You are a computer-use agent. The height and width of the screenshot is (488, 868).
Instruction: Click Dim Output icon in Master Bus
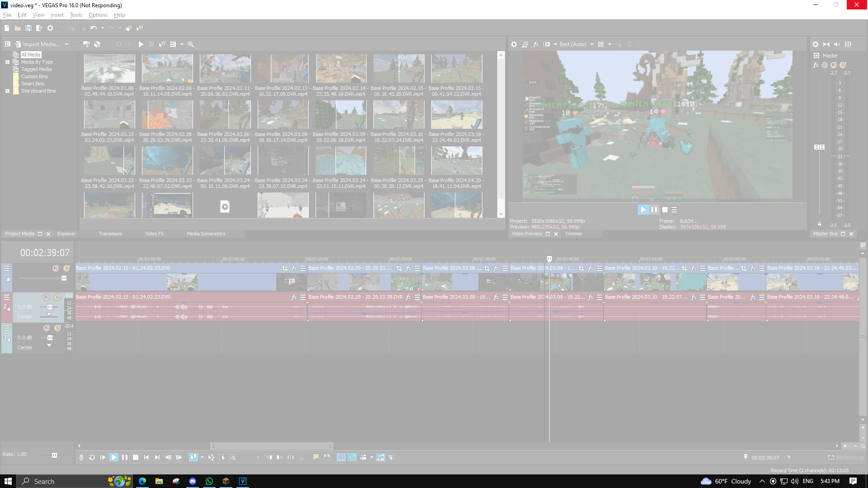point(837,44)
